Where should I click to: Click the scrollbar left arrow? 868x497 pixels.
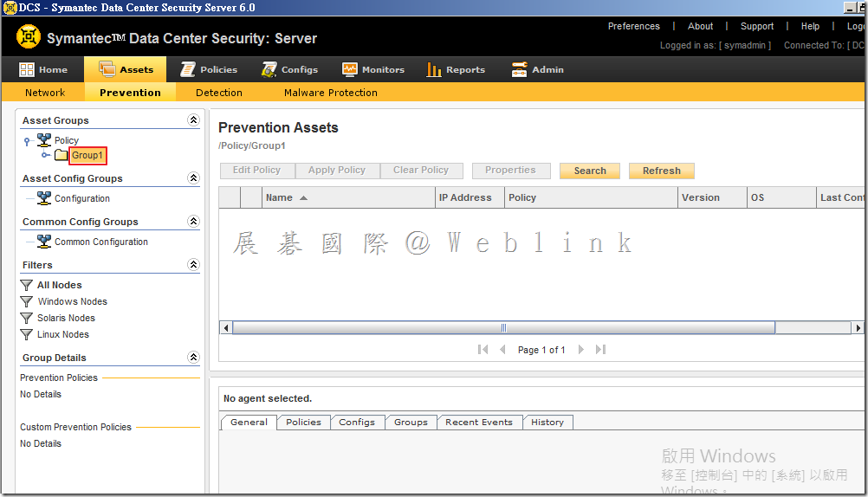coord(225,327)
